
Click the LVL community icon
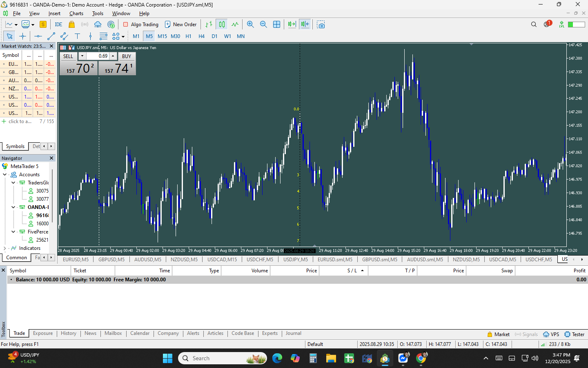562,25
